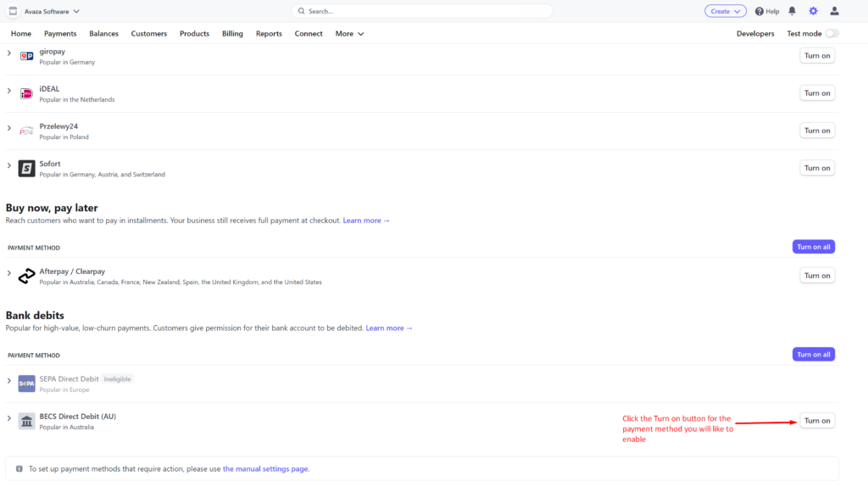Click the 'Popular in Australia' text under BECS
Image resolution: width=868 pixels, height=487 pixels.
coord(66,427)
